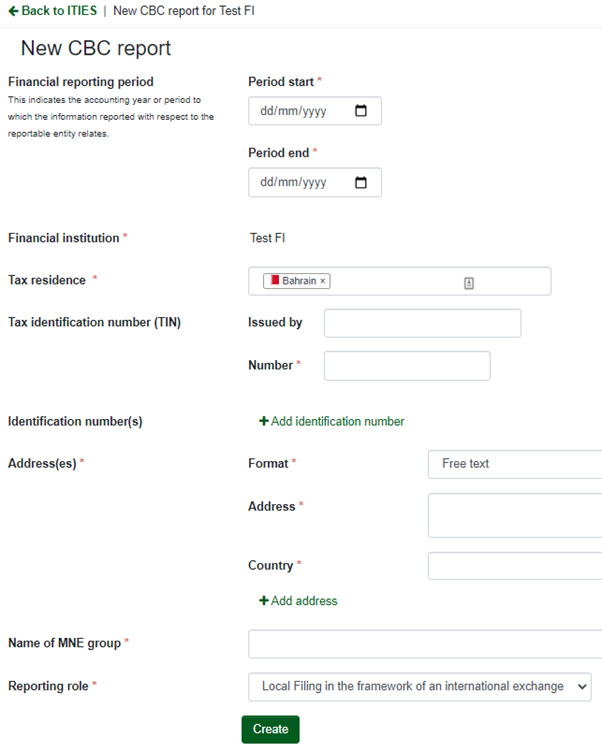
Task: Click the Name of MNE group field
Action: pyautogui.click(x=425, y=644)
